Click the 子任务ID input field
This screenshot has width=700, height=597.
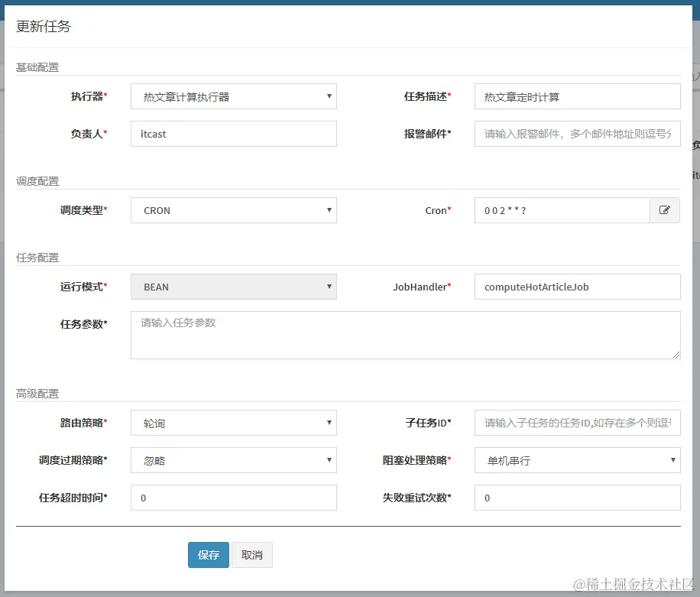[x=577, y=423]
